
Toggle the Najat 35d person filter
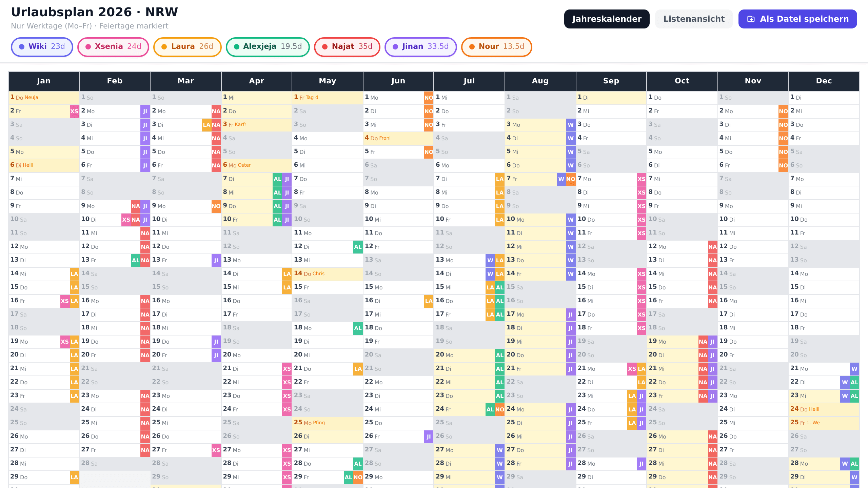347,47
